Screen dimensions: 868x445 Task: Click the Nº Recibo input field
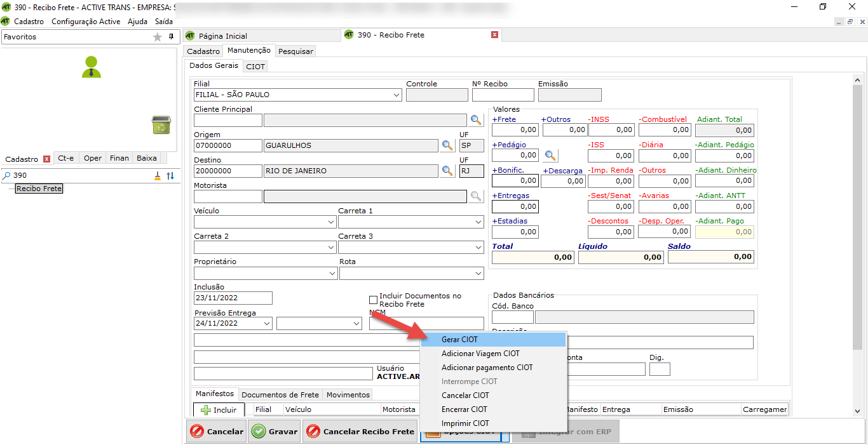coord(503,95)
